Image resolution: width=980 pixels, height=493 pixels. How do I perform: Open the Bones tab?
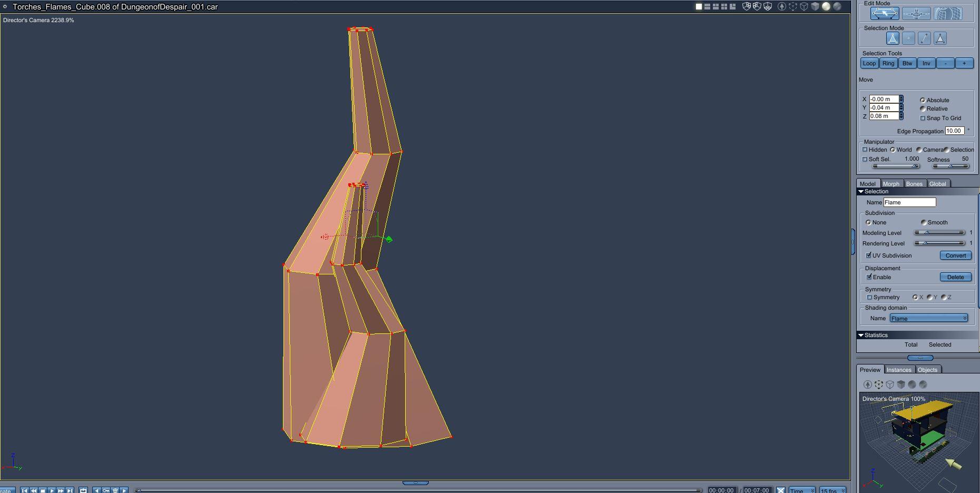[915, 184]
